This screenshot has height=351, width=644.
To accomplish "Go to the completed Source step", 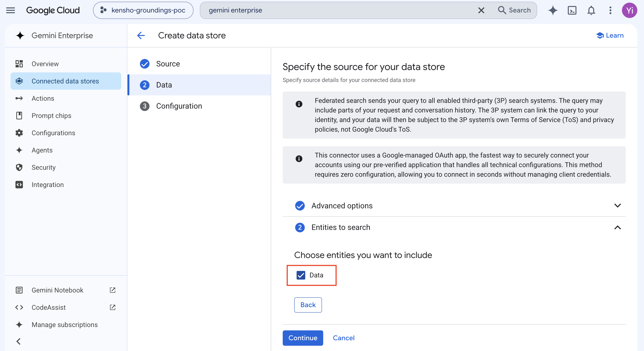I will pos(200,64).
